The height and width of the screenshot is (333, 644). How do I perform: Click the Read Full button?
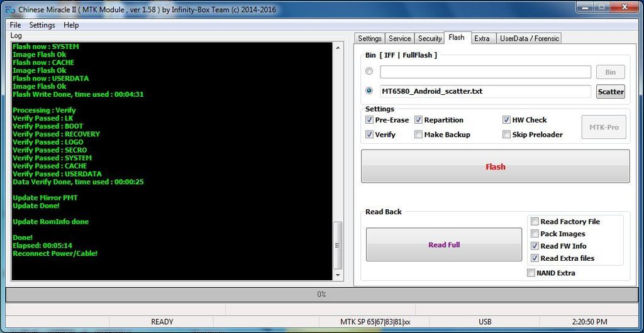(444, 245)
